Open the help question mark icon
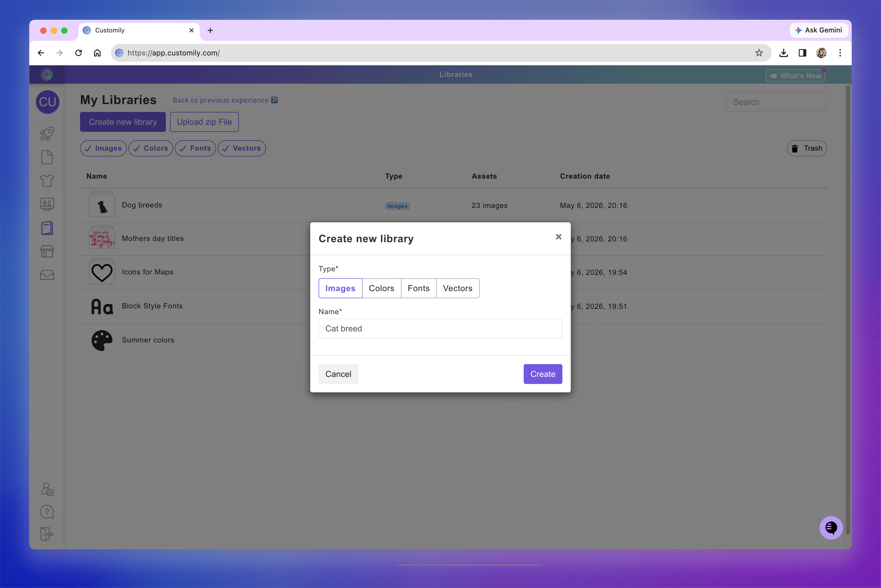The image size is (881, 588). pyautogui.click(x=47, y=512)
